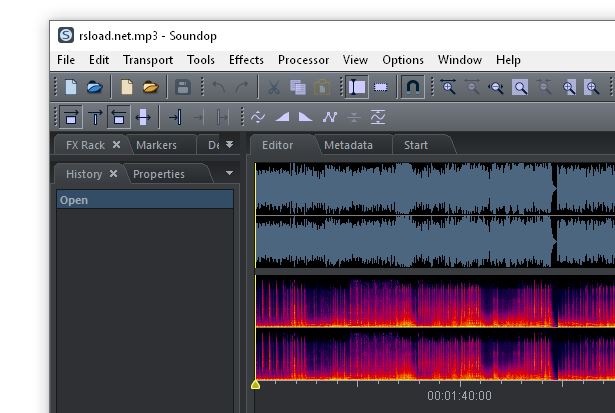Select the Open entry in History
Image resolution: width=615 pixels, height=413 pixels.
click(145, 200)
